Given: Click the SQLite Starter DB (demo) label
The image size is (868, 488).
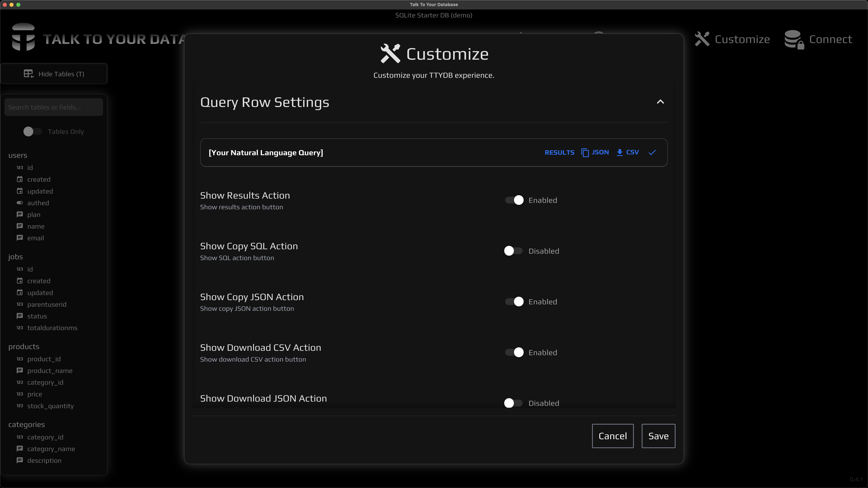Looking at the screenshot, I should pyautogui.click(x=434, y=15).
